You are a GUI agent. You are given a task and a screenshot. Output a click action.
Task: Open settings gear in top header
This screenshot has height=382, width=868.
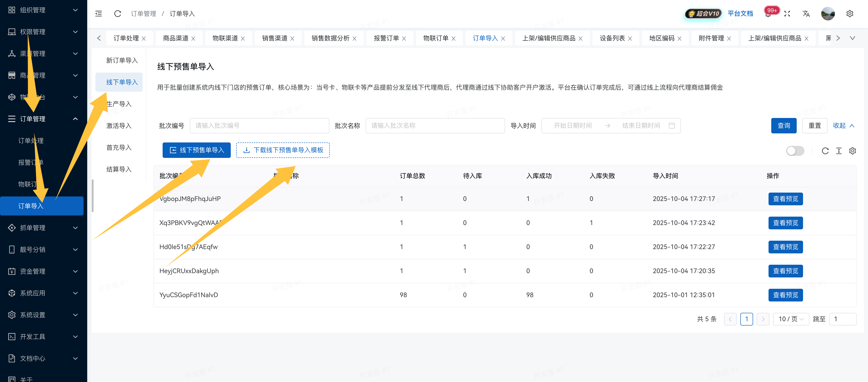pos(849,13)
